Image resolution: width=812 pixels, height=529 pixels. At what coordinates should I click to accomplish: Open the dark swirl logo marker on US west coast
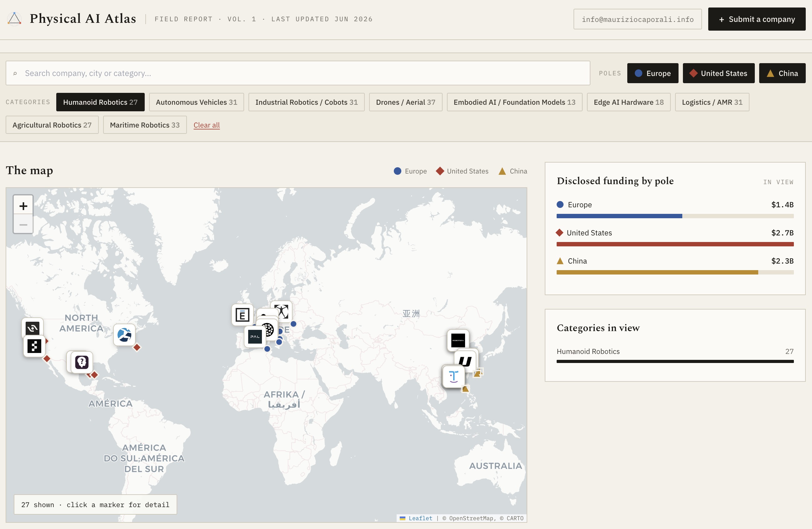click(33, 328)
